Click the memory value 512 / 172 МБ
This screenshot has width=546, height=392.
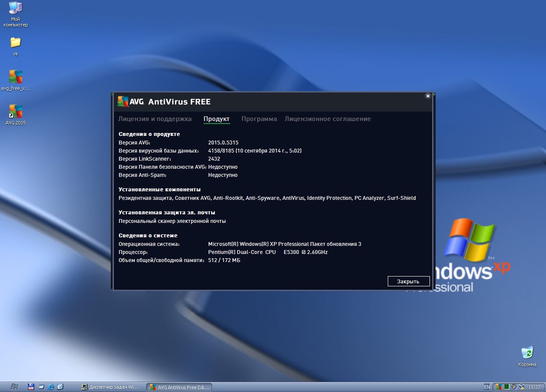(x=224, y=260)
